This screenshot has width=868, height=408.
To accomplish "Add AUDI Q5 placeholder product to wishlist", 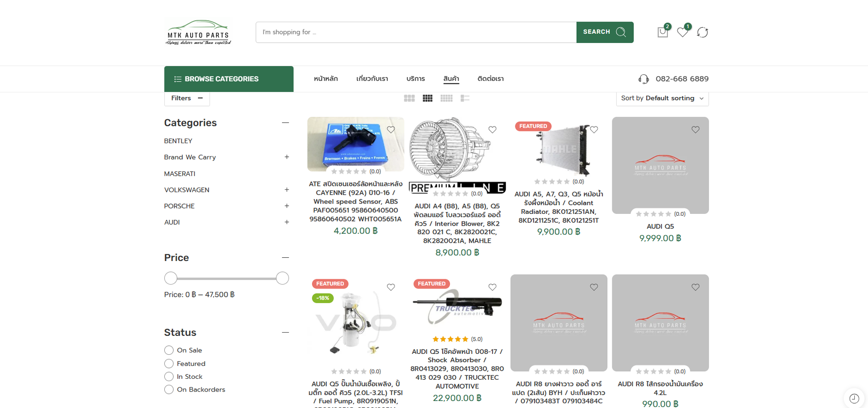I will 695,130.
